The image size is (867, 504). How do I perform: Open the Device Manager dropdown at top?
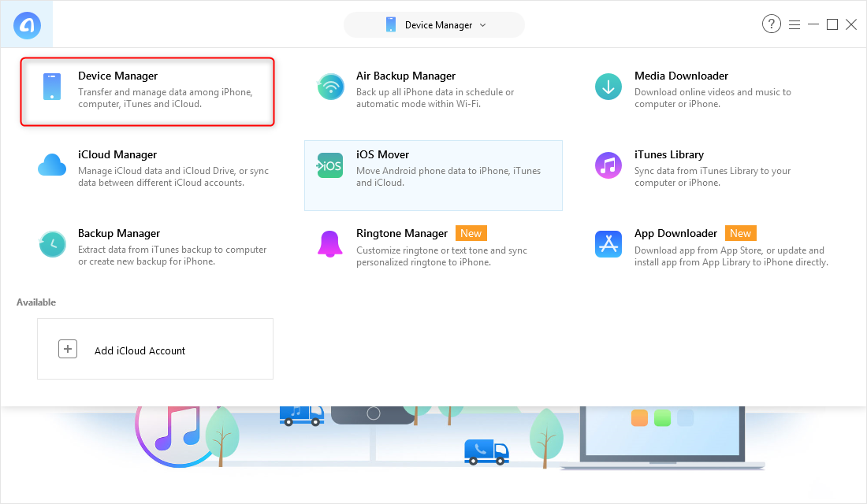click(434, 25)
